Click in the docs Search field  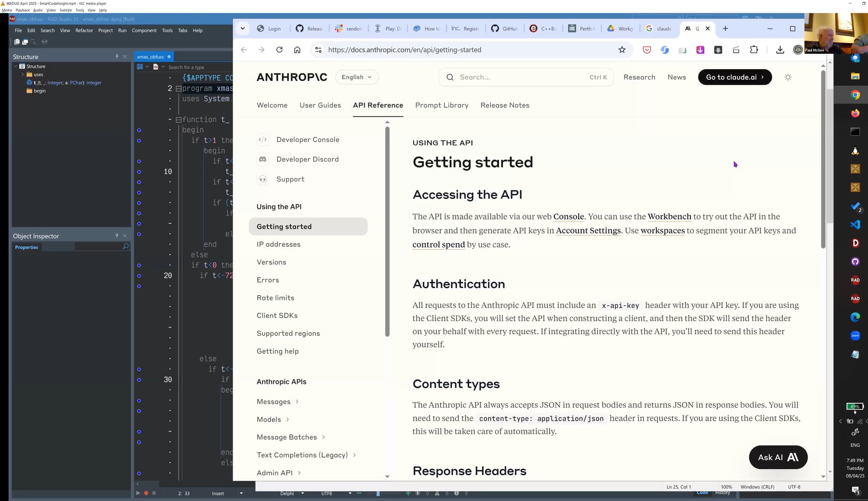(x=526, y=77)
